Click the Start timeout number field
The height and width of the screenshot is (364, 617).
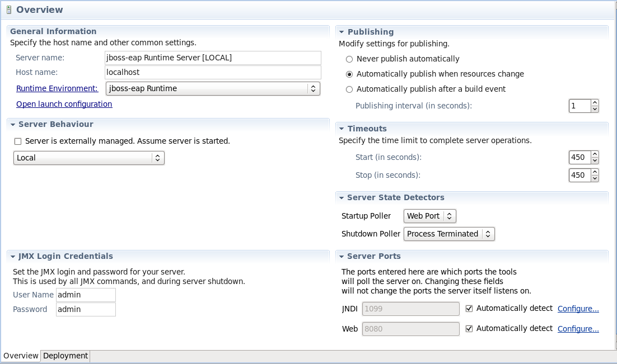click(x=579, y=157)
